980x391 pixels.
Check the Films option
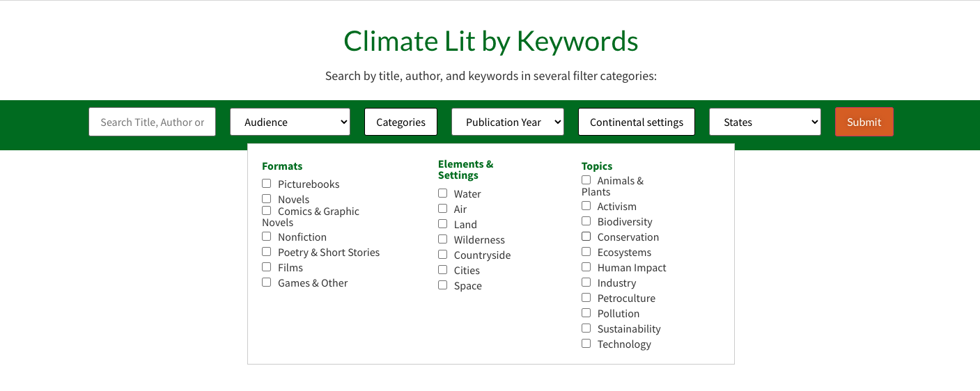pos(266,267)
